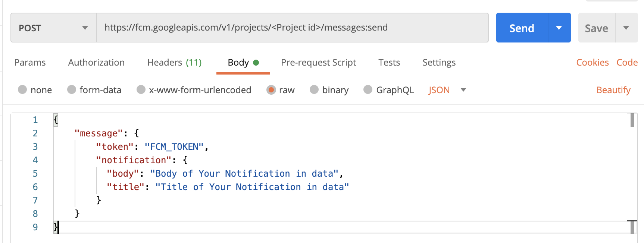Switch to the Tests tab
Image resolution: width=644 pixels, height=243 pixels.
tap(389, 63)
